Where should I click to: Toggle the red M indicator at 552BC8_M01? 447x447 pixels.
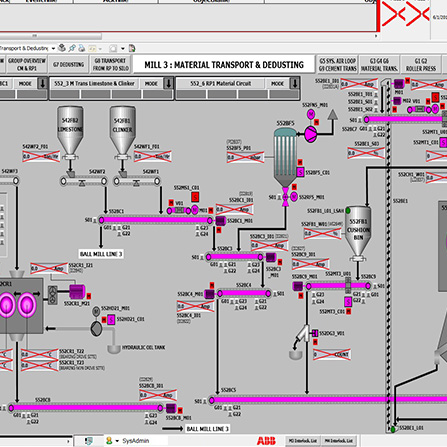pos(180,410)
